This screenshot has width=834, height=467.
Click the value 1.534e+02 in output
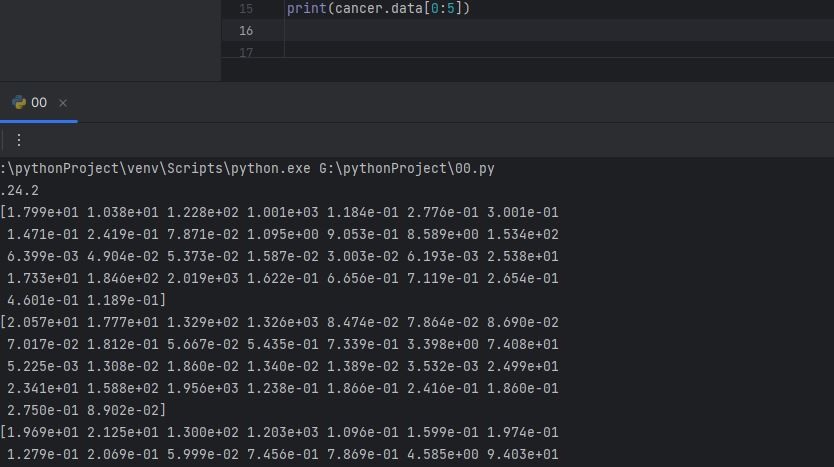[x=523, y=235]
